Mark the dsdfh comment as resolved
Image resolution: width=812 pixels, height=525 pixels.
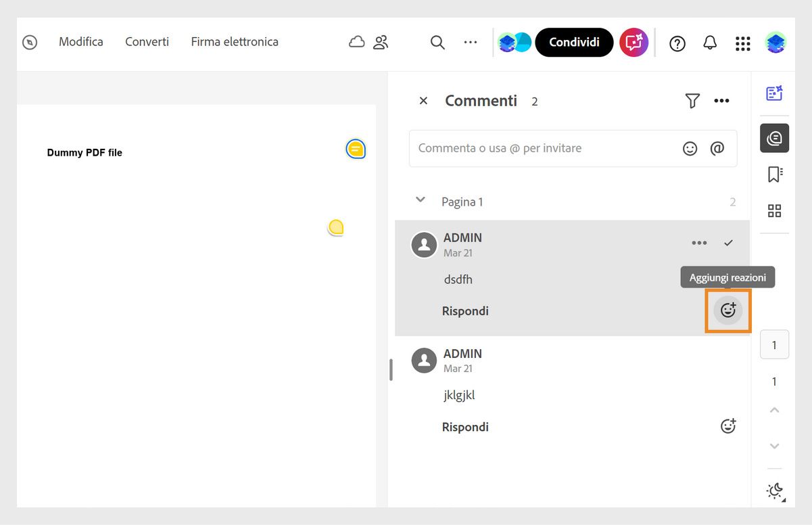click(x=728, y=243)
